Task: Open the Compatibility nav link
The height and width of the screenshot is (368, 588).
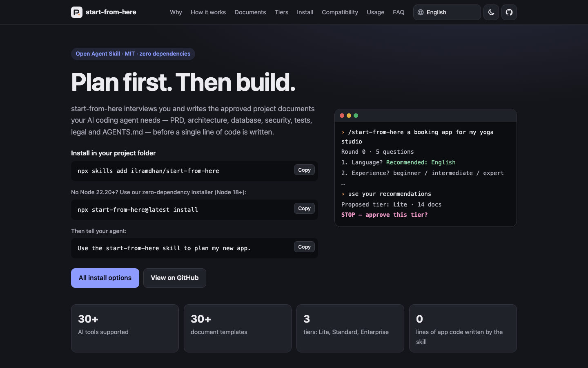Action: (340, 12)
